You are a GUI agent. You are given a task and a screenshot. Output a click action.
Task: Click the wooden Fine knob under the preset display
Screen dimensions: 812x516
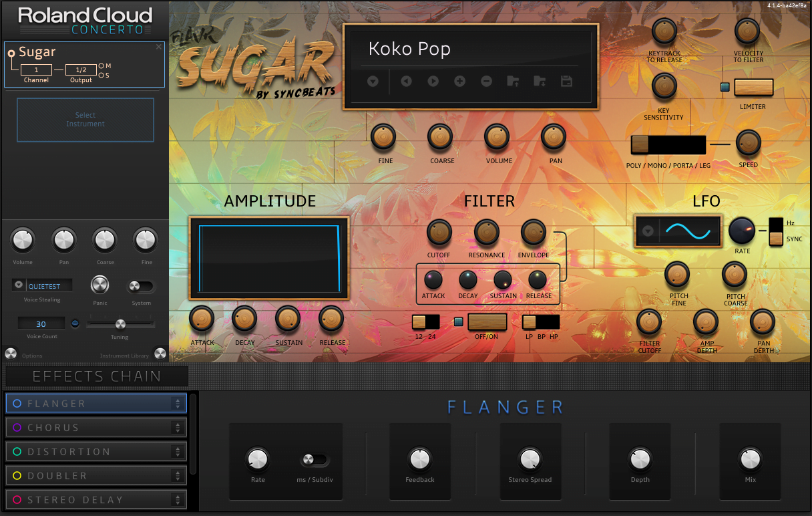pos(383,137)
